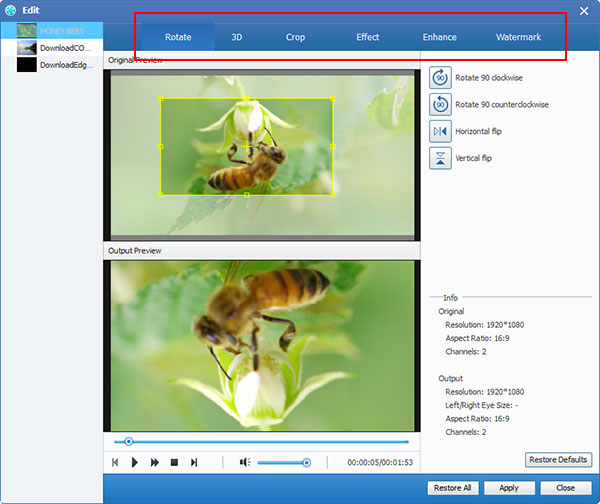Play the video preview
This screenshot has width=600, height=504.
coord(134,462)
